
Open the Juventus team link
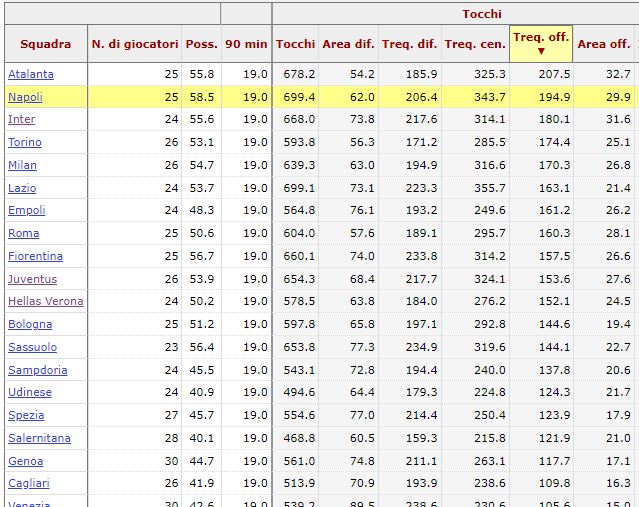tap(32, 279)
